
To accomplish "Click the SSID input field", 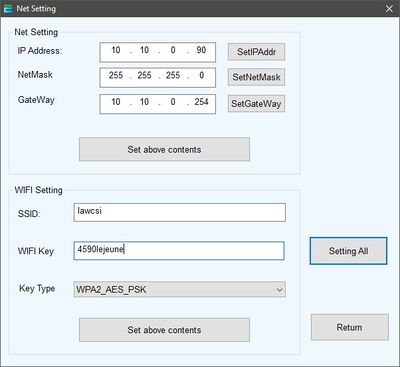I will 179,212.
